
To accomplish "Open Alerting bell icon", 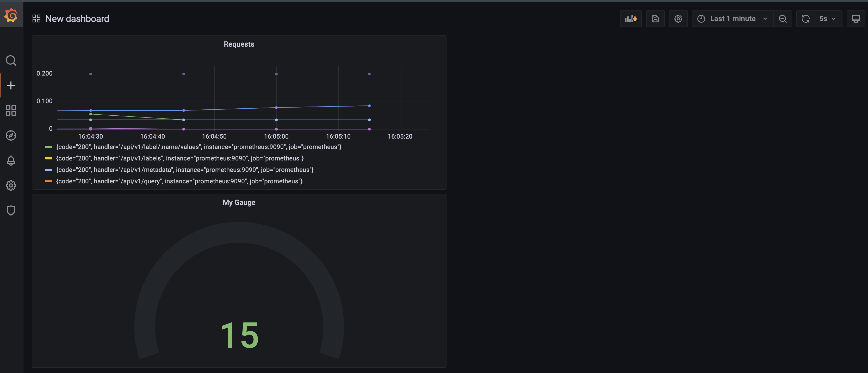I will tap(11, 160).
